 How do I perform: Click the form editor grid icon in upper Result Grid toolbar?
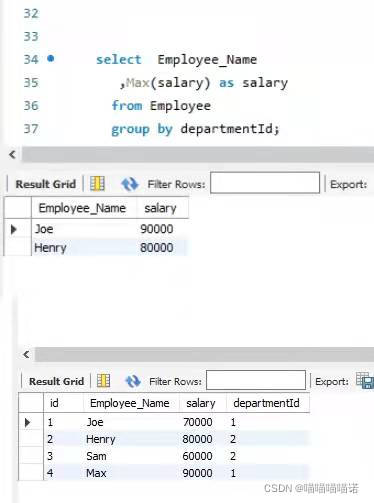tap(97, 184)
